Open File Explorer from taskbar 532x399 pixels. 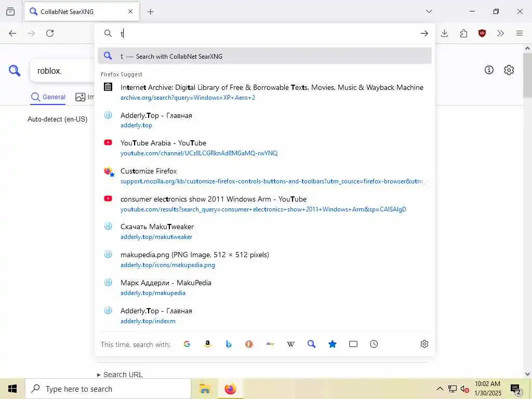point(205,389)
